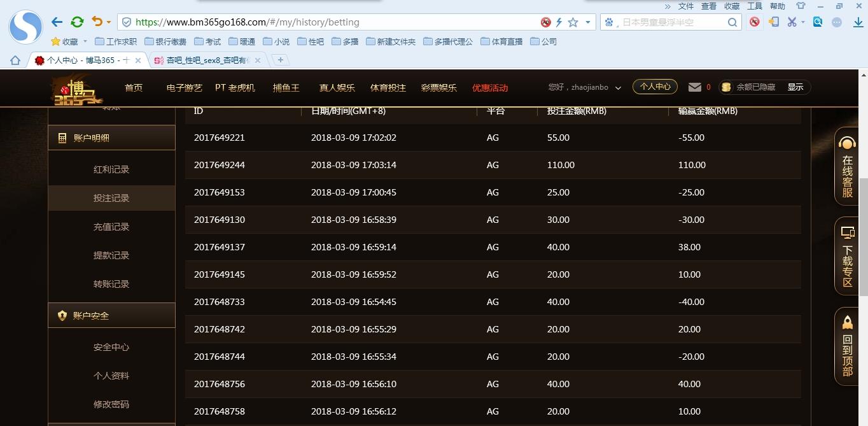Open the 捕鱼王 nav item
The image size is (868, 426).
click(x=286, y=88)
